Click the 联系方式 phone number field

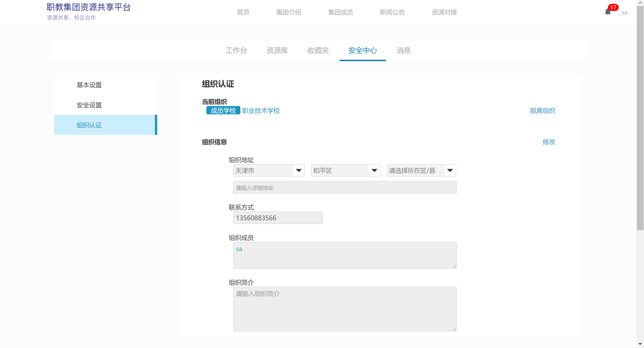278,218
